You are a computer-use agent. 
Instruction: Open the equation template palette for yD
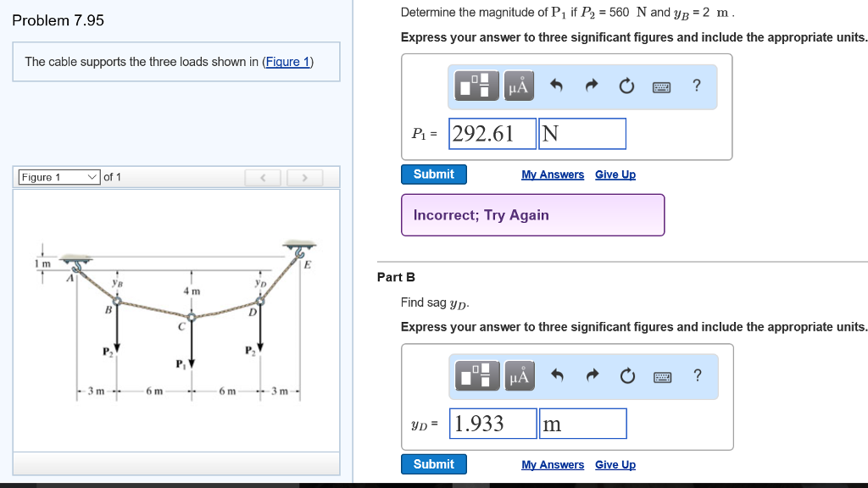pos(476,375)
